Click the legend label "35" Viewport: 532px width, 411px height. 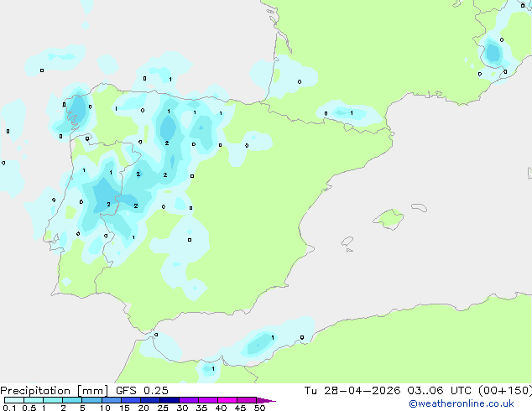coord(201,408)
